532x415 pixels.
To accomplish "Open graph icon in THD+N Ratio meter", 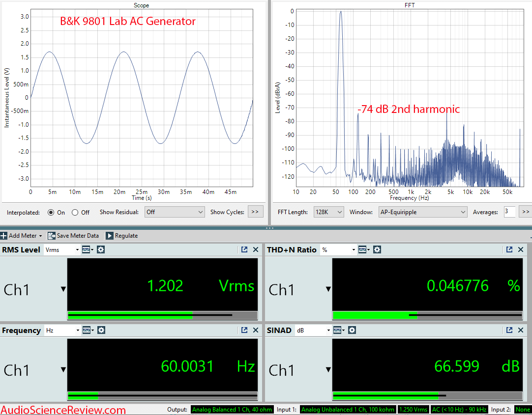I will coord(364,249).
